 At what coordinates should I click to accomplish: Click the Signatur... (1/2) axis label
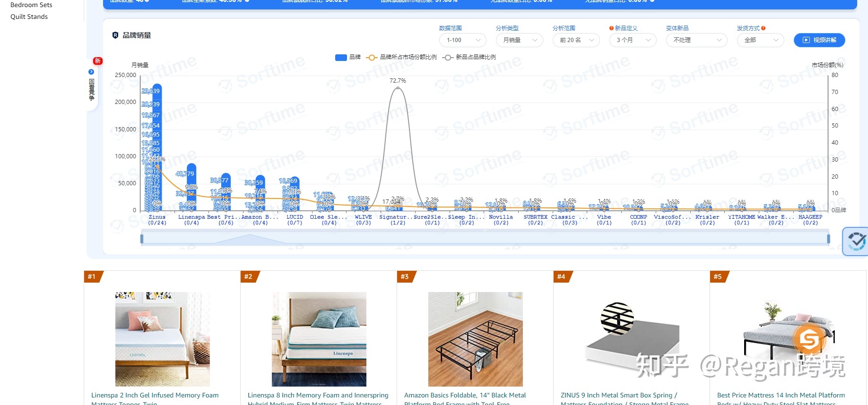pyautogui.click(x=398, y=220)
